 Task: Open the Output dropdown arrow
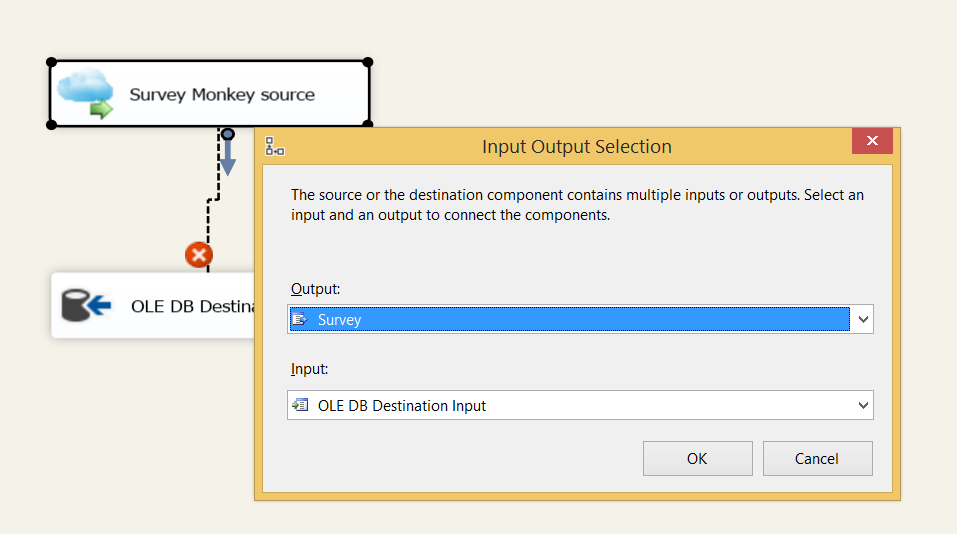click(862, 319)
